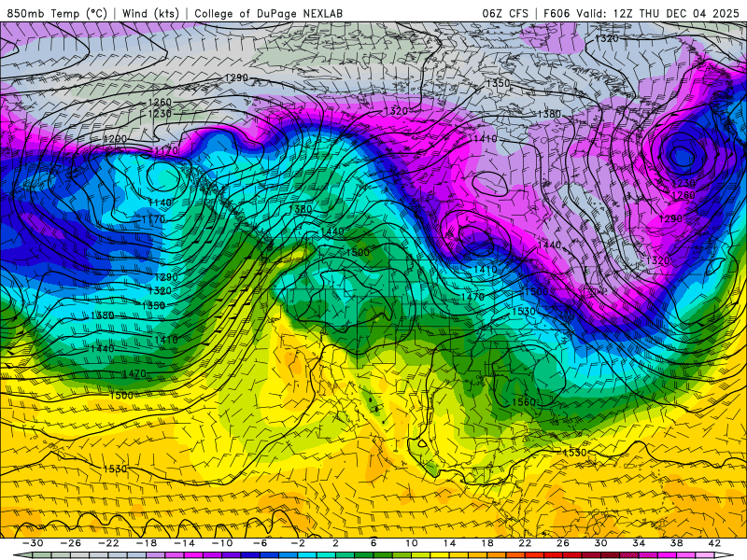The image size is (747, 560).
Task: Select the 18 color scale label
Action: click(x=486, y=543)
